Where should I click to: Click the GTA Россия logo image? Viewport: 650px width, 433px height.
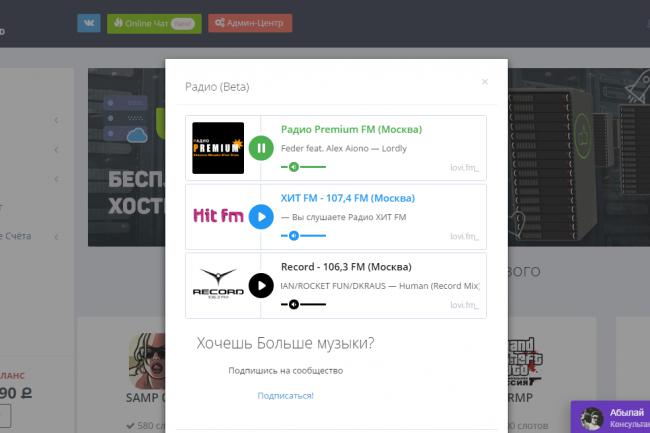coord(525,363)
